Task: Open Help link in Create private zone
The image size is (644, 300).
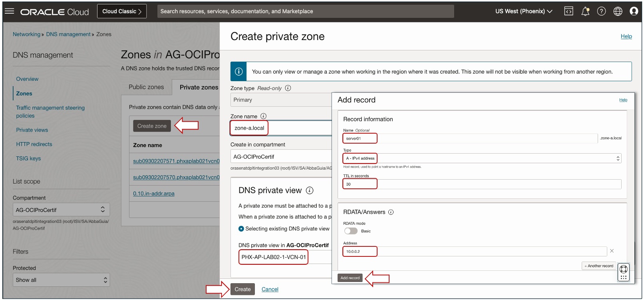Action: [626, 36]
